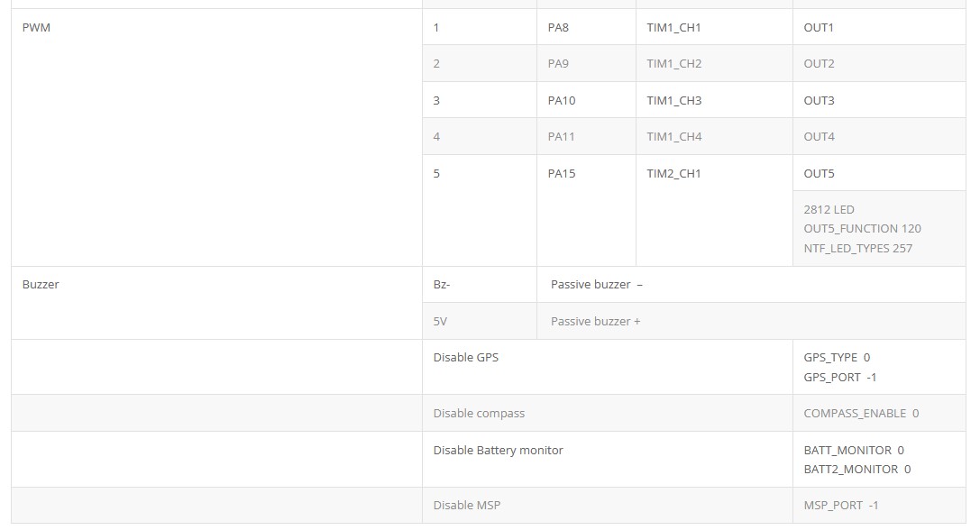Select the OUT5 output cell
The height and width of the screenshot is (530, 980).
coord(879,173)
